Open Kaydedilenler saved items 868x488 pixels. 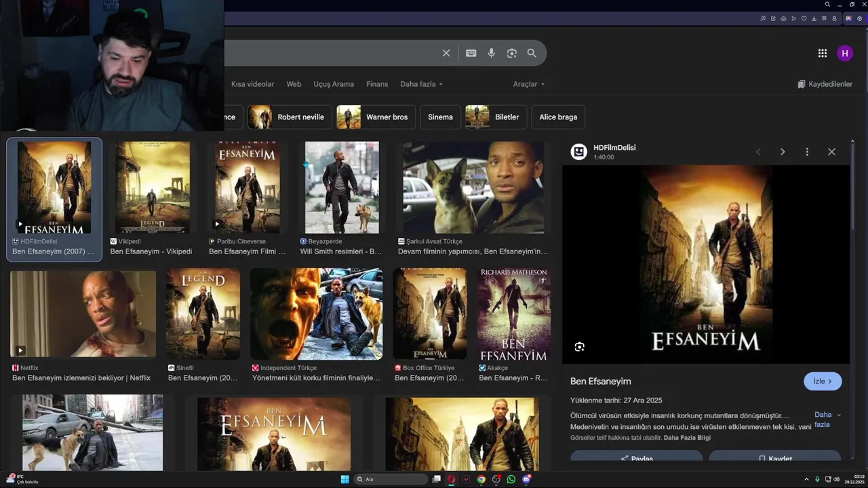tap(825, 84)
